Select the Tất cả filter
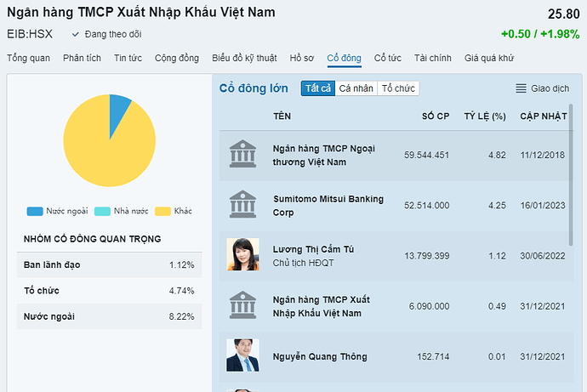Screen dimensions: 587x392 click(317, 88)
